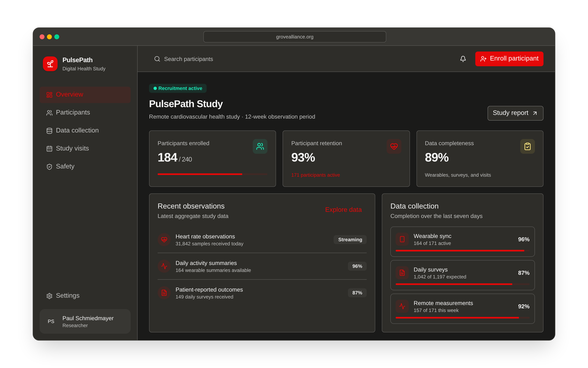Click the Participants people icon in sidebar
The height and width of the screenshot is (368, 588).
tap(49, 113)
